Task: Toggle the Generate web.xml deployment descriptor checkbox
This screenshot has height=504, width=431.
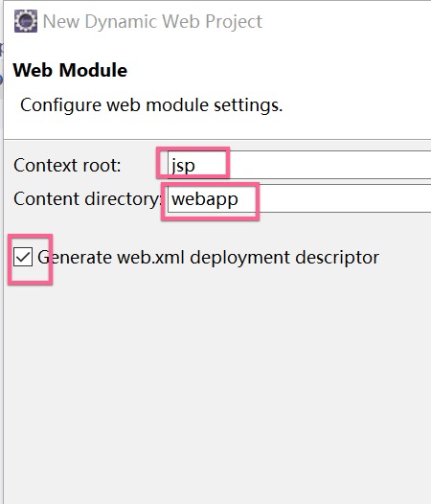Action: [x=23, y=257]
